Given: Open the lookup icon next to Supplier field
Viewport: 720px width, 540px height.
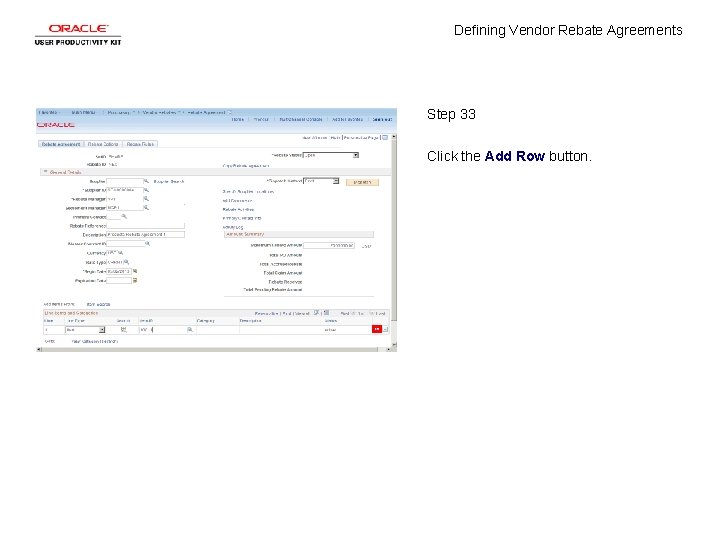Looking at the screenshot, I should [146, 181].
